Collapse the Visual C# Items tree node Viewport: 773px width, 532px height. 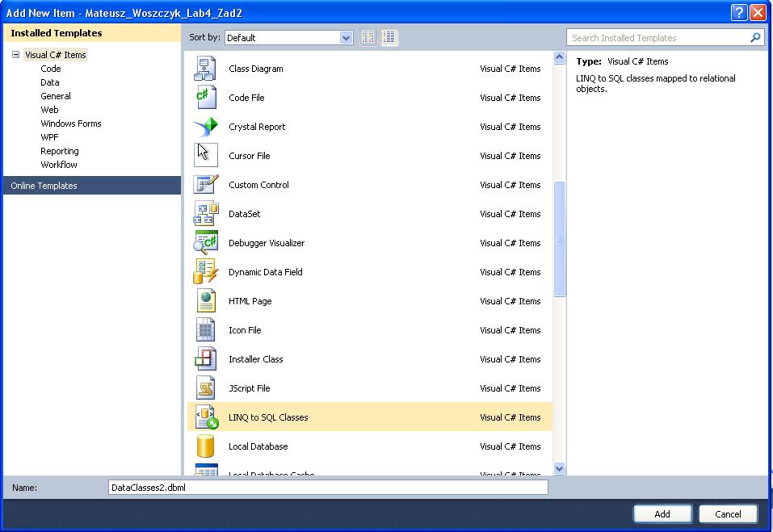[16, 55]
